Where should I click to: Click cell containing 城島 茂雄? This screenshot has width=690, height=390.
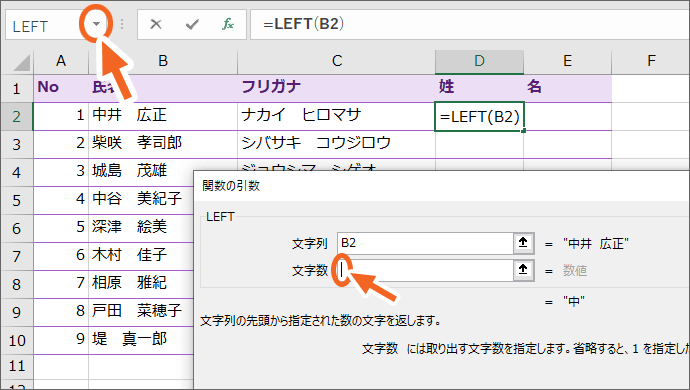pyautogui.click(x=141, y=172)
